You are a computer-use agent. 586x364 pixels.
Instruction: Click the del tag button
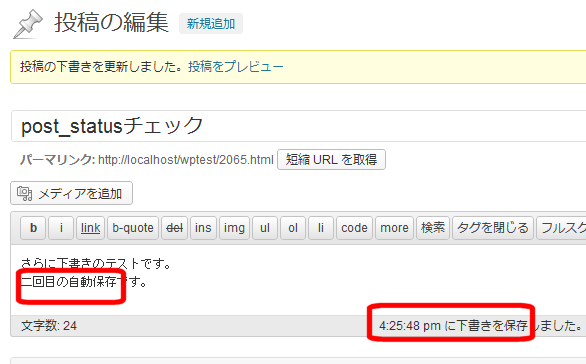[x=175, y=228]
